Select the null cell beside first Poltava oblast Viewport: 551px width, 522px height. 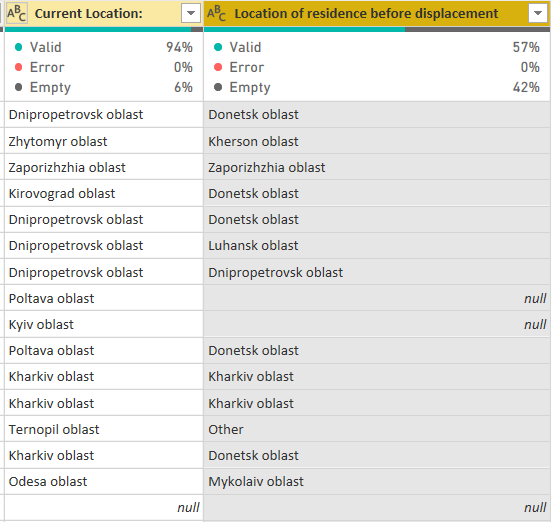[x=377, y=298]
